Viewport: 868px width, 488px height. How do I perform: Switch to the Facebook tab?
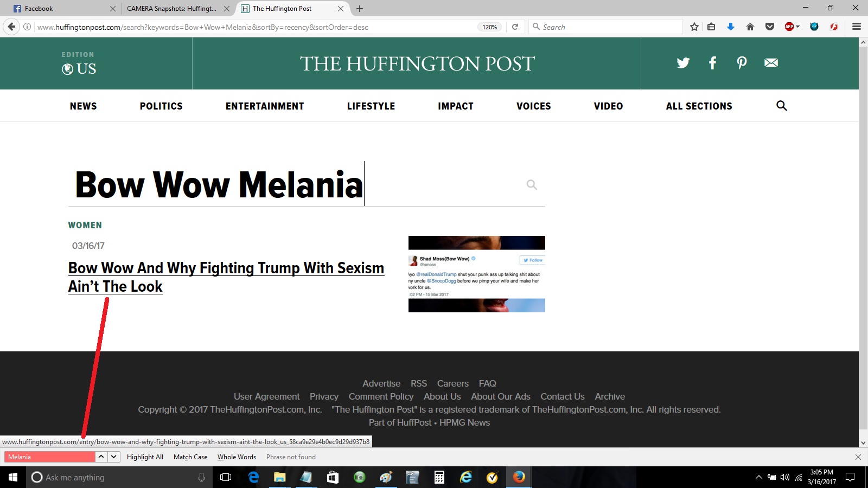(x=60, y=9)
